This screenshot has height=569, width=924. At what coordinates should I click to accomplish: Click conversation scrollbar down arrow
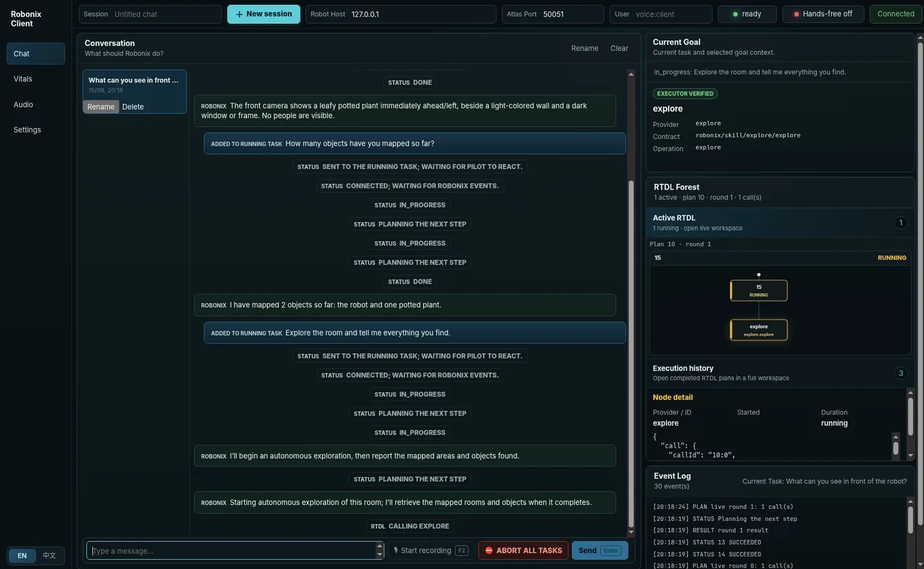(631, 532)
